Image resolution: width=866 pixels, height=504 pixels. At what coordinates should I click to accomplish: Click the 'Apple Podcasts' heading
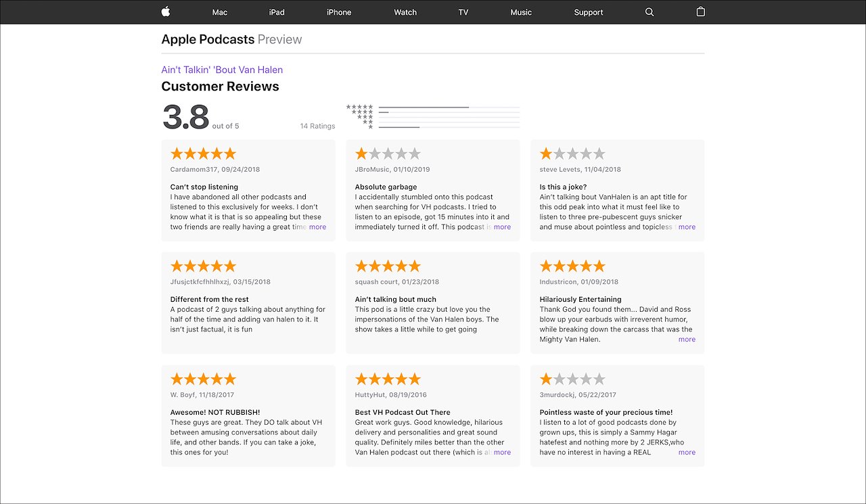point(208,39)
